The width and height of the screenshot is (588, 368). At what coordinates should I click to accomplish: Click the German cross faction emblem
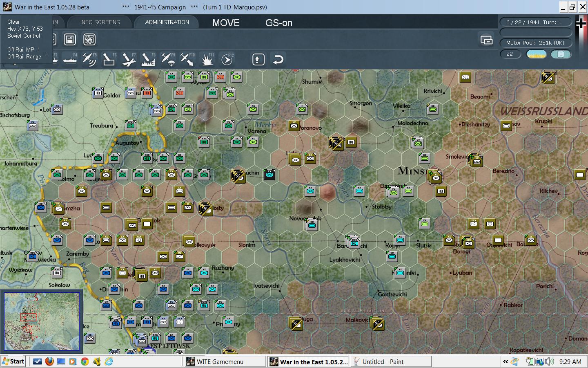point(581,23)
